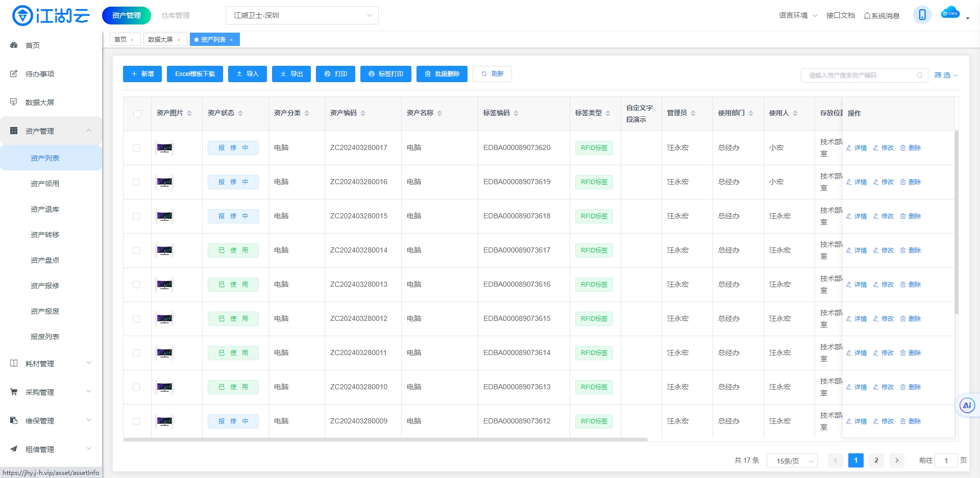980x478 pixels.
Task: Click edit 修改 for asset ZC202403280016
Action: coord(884,182)
